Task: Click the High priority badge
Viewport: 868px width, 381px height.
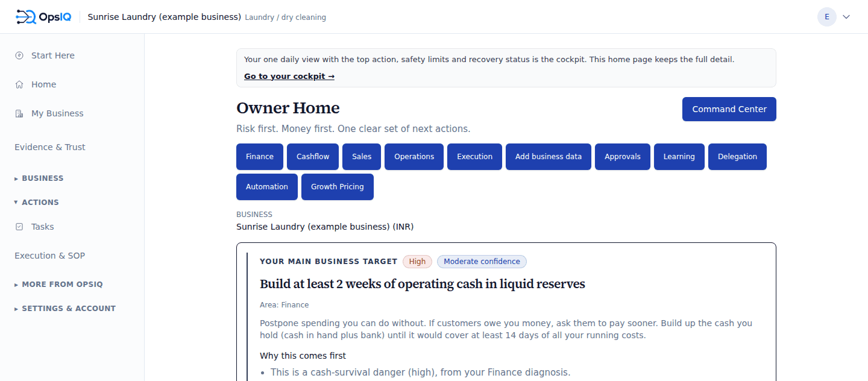Action: (417, 262)
